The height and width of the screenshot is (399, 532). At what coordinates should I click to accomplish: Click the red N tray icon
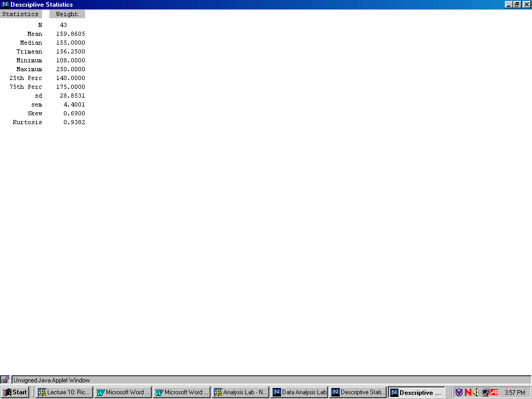[x=468, y=392]
